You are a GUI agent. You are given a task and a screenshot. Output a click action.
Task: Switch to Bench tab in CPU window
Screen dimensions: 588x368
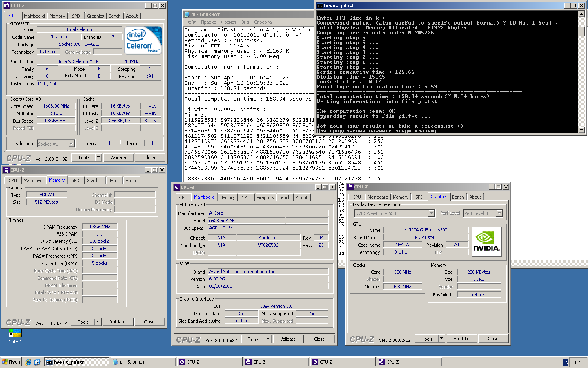click(115, 16)
